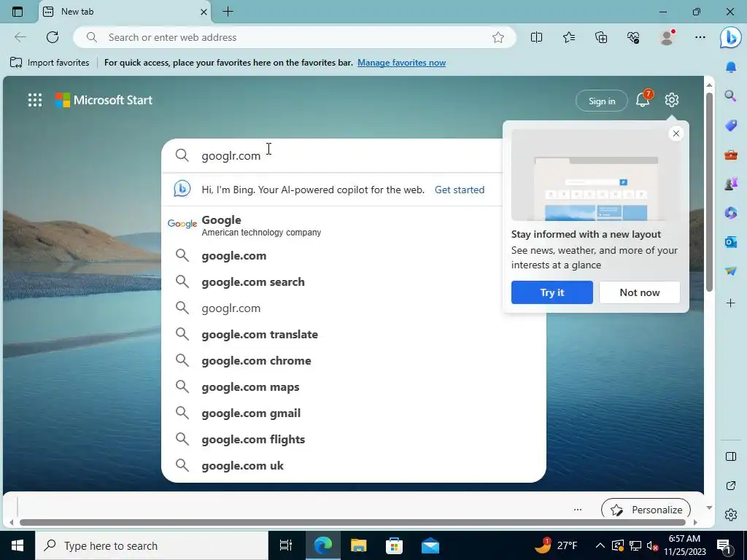Open sidebar Shopping tag icon
Image resolution: width=747 pixels, height=560 pixels.
731,125
